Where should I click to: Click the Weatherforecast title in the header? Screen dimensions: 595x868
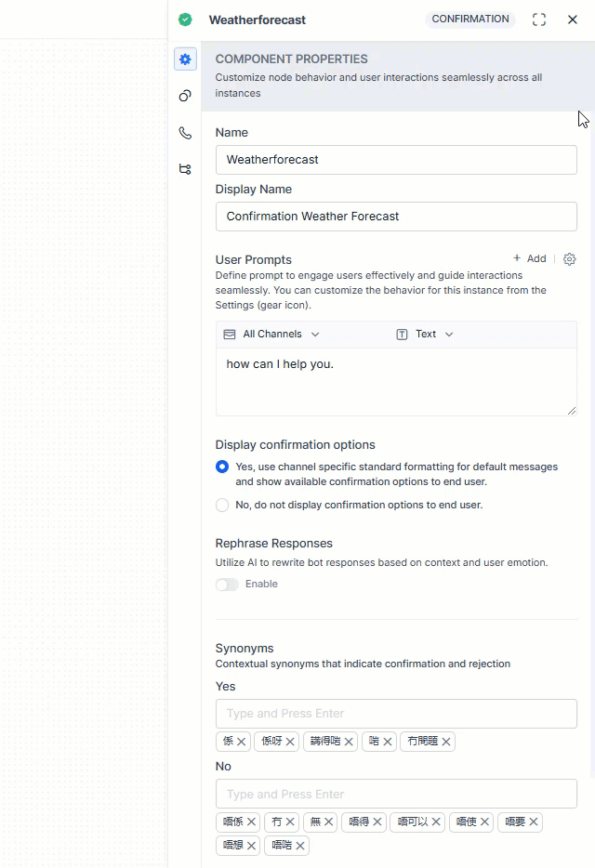coord(258,20)
